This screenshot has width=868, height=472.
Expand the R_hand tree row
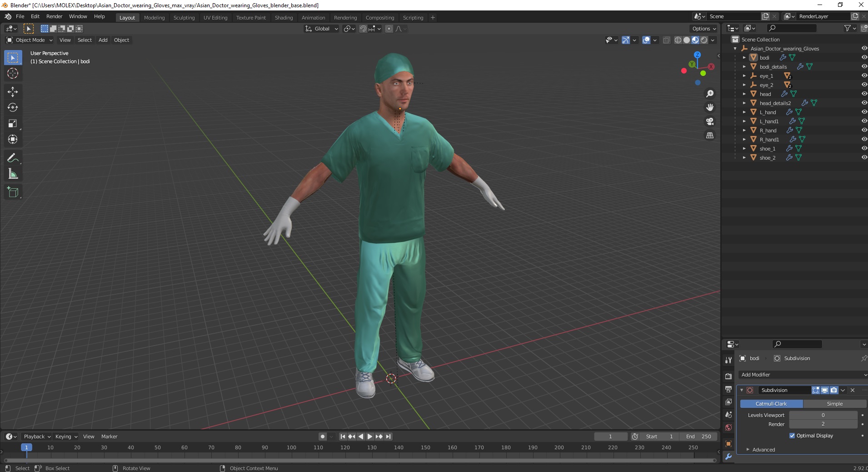click(744, 131)
